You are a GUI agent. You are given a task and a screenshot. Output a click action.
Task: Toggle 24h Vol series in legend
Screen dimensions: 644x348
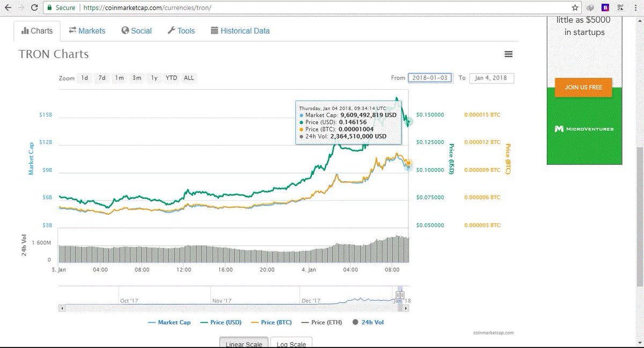(x=368, y=322)
